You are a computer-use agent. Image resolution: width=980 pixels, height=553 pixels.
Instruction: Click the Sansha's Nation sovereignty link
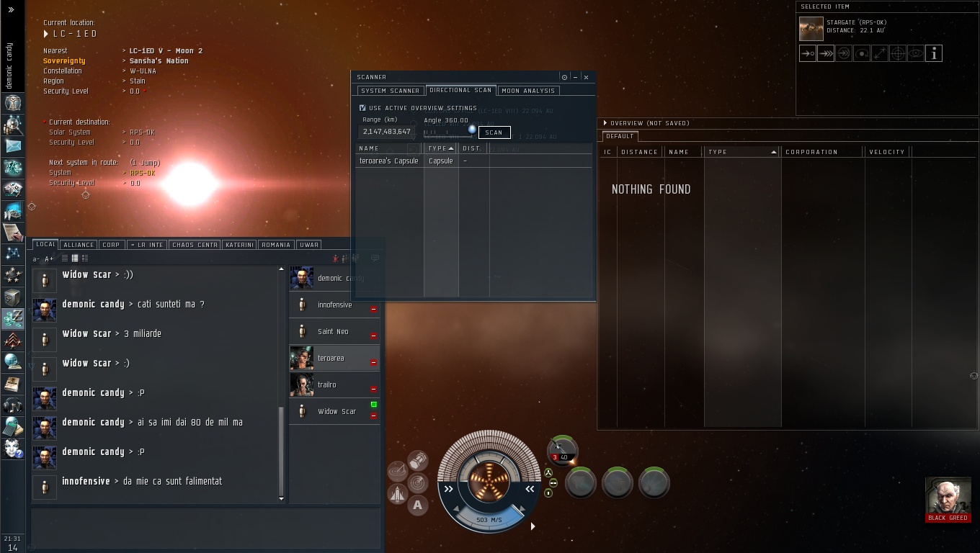[159, 61]
